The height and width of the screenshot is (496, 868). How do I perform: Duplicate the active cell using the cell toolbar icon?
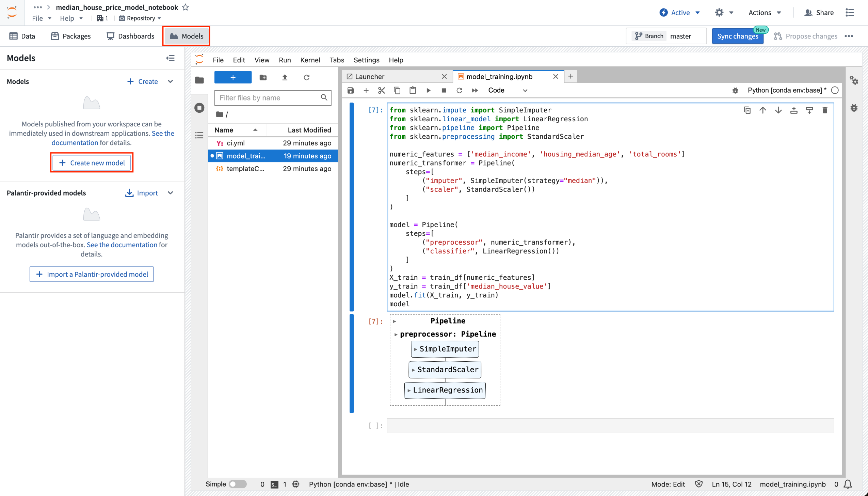(x=747, y=110)
